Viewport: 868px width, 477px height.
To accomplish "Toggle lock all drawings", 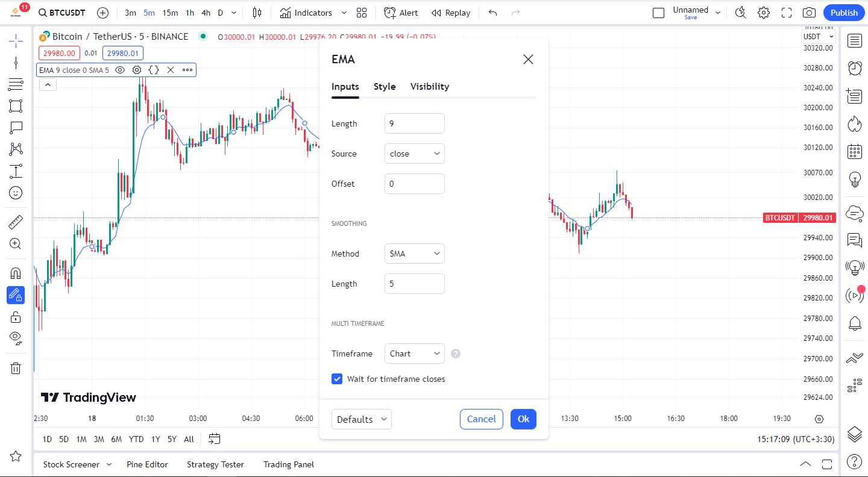I will [x=16, y=317].
